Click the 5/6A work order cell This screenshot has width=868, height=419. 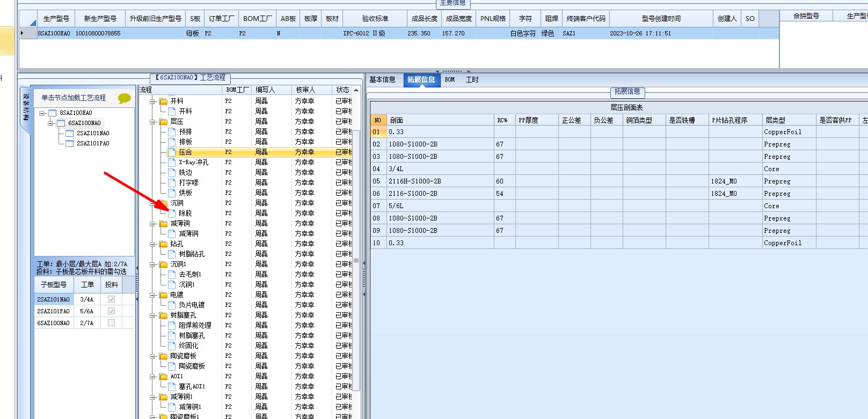(86, 311)
